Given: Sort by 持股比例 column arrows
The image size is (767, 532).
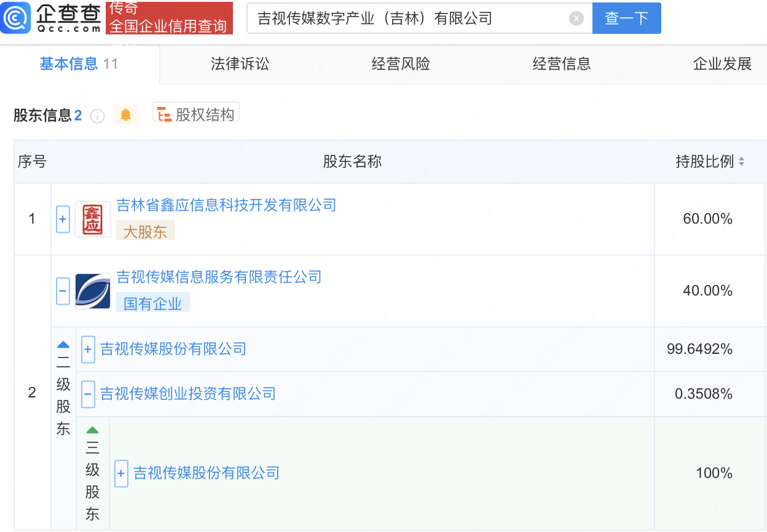Looking at the screenshot, I should [x=741, y=162].
